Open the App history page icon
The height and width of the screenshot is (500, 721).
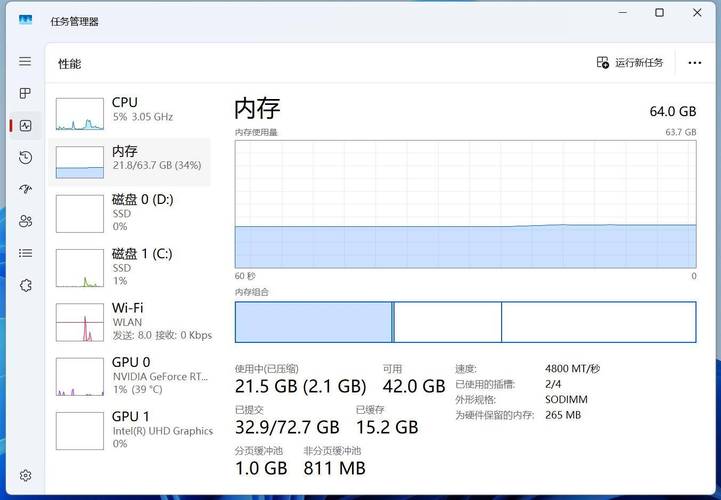pyautogui.click(x=25, y=157)
